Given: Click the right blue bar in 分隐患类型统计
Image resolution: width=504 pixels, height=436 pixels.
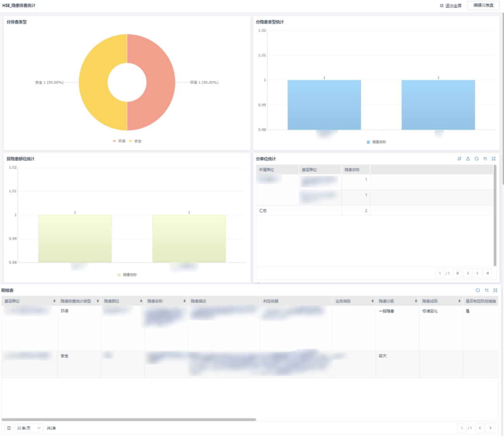Looking at the screenshot, I should [438, 105].
